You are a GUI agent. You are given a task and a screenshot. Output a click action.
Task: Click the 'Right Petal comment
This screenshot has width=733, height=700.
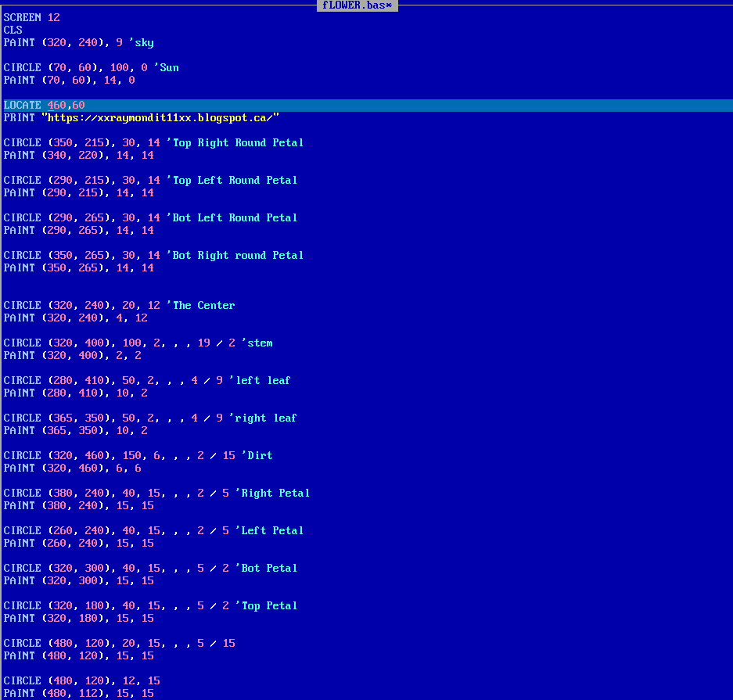pos(272,493)
